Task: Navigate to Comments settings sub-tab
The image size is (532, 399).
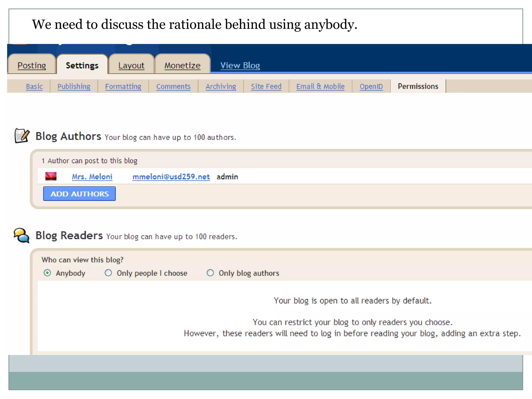Action: pyautogui.click(x=173, y=86)
